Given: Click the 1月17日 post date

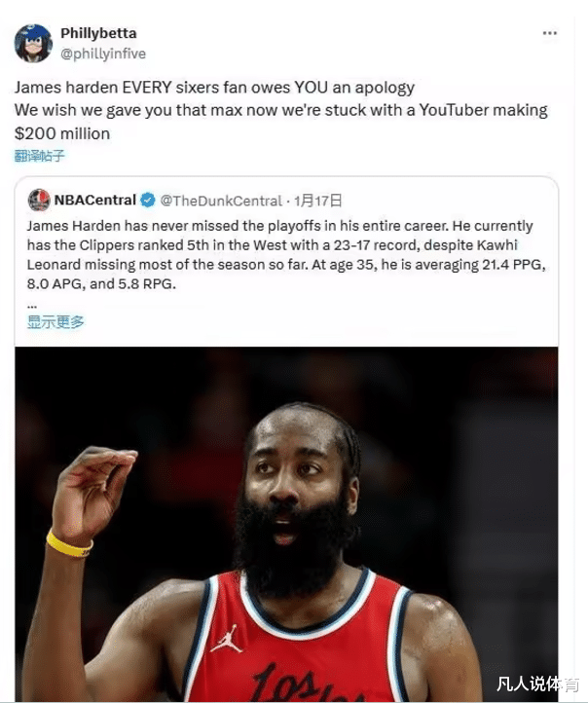Looking at the screenshot, I should (317, 201).
